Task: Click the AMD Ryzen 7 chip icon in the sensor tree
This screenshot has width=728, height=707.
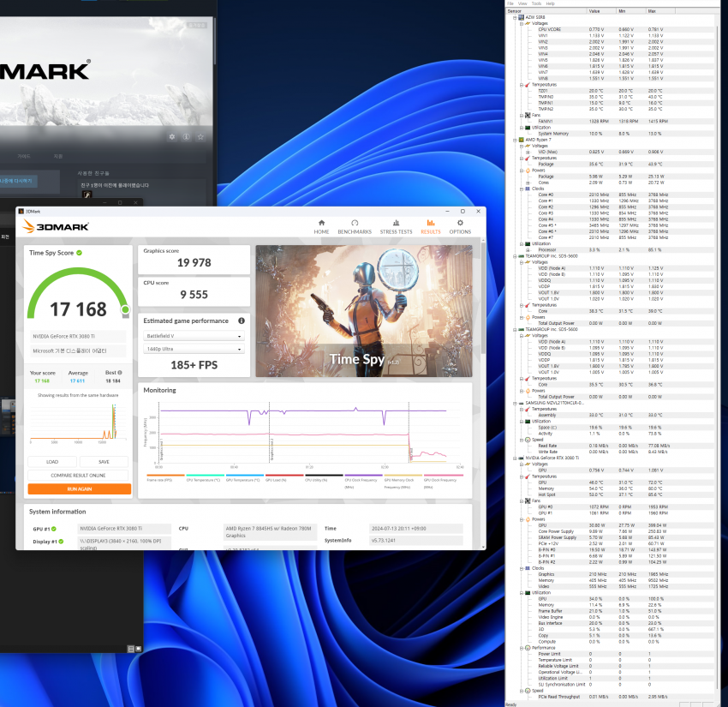Action: (x=522, y=140)
